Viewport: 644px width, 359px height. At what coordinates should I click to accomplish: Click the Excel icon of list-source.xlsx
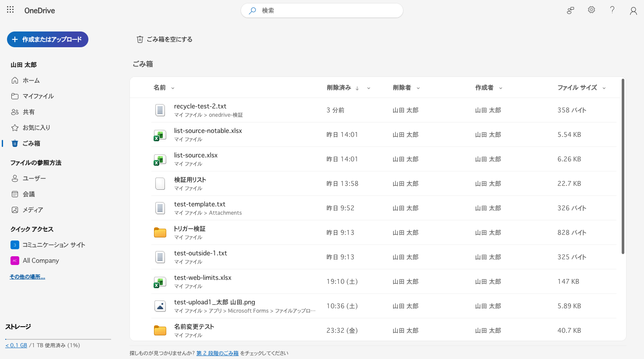coord(160,160)
